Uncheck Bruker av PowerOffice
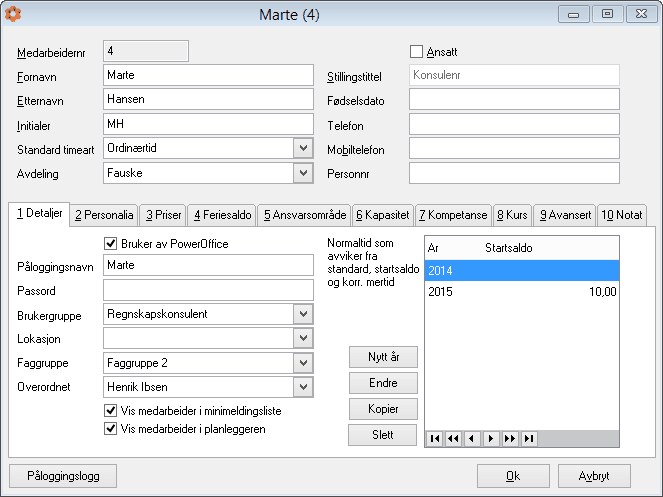The height and width of the screenshot is (497, 663). (110, 243)
